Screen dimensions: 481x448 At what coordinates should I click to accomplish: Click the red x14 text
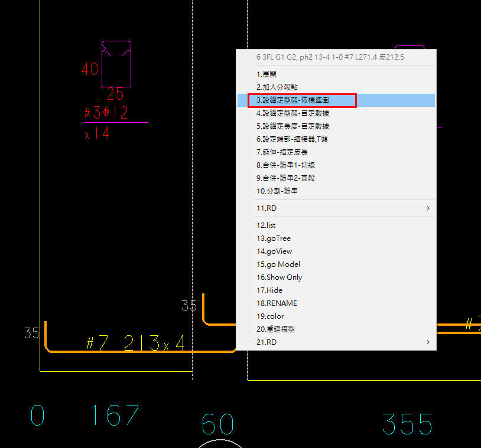pyautogui.click(x=97, y=133)
